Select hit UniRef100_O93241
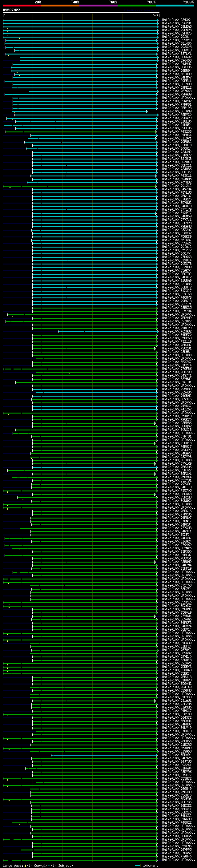The width and height of the screenshot is (197, 868). pos(176,765)
